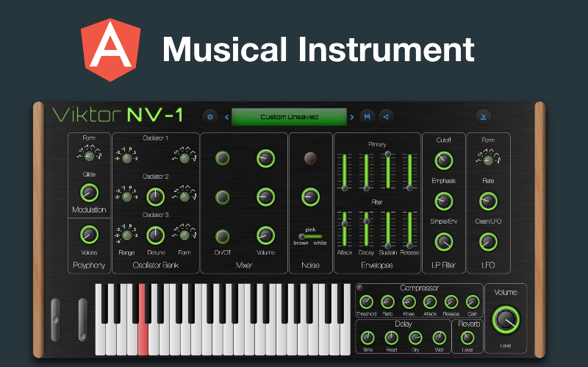Click the Primary envelope Sustain slider
The height and width of the screenshot is (367, 588).
(388, 171)
